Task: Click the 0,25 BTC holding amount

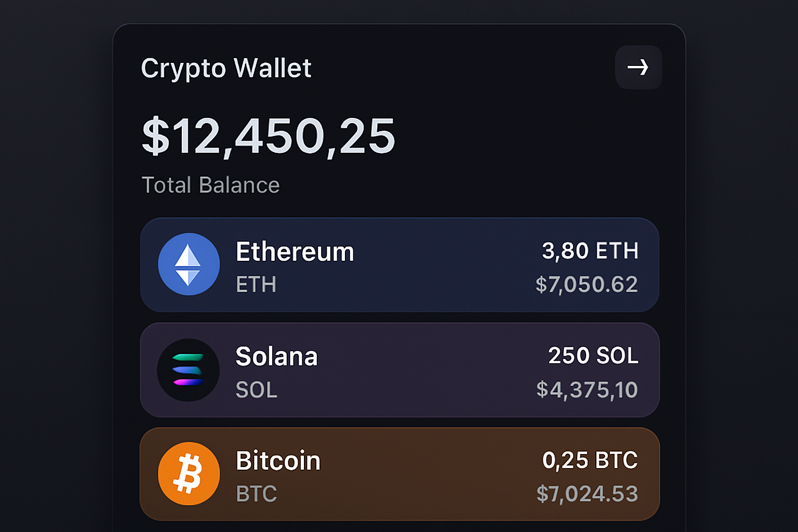Action: click(590, 460)
